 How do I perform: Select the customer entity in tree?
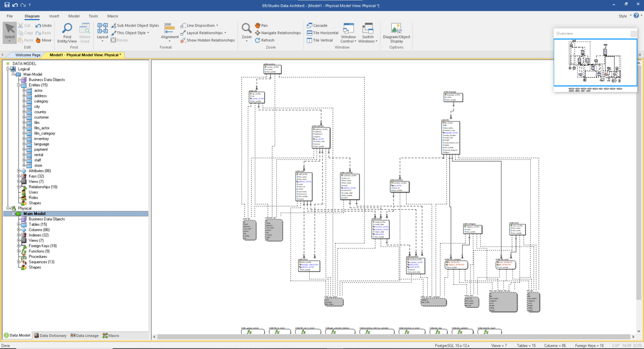point(41,117)
